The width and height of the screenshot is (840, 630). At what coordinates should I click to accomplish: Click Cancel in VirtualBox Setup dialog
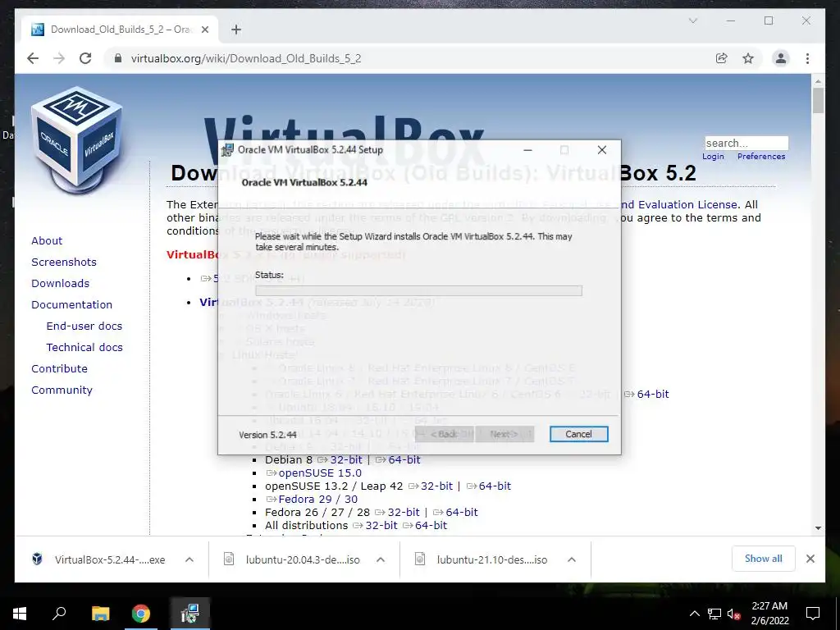[578, 434]
